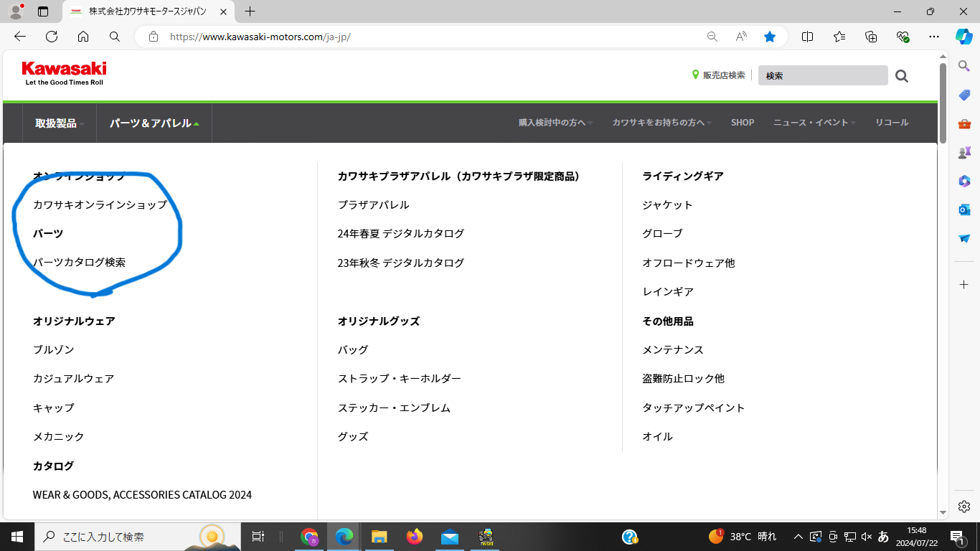Screen dimensions: 980x551
Task: Refresh the page
Action: pyautogui.click(x=52, y=37)
